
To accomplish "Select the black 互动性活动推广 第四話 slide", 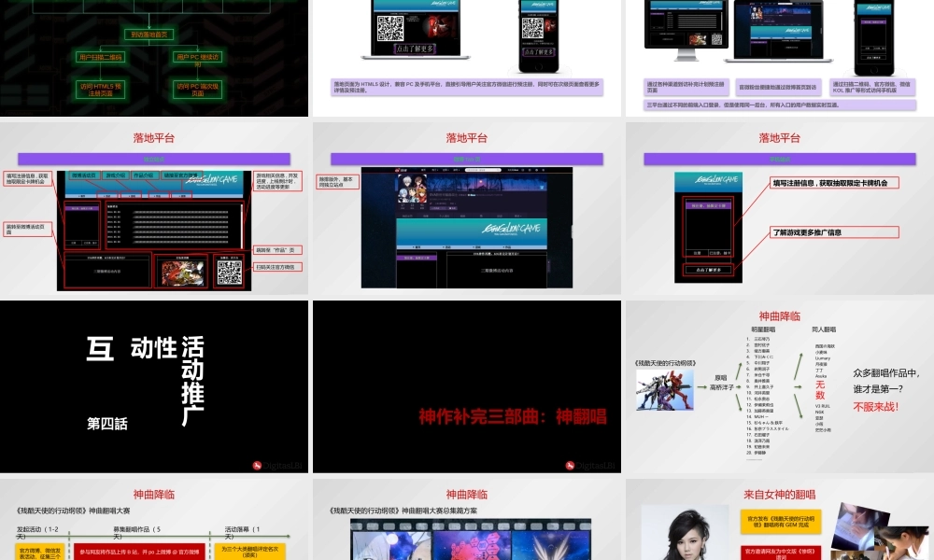I will click(154, 386).
